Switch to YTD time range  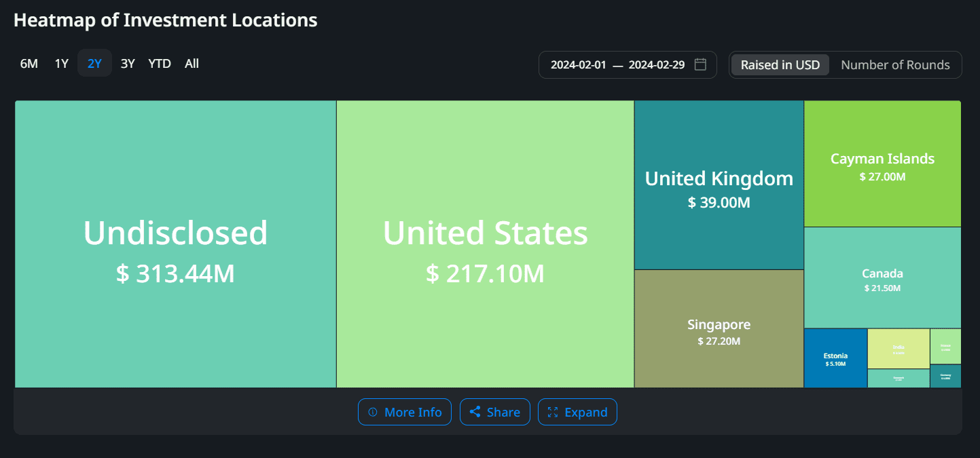[160, 64]
